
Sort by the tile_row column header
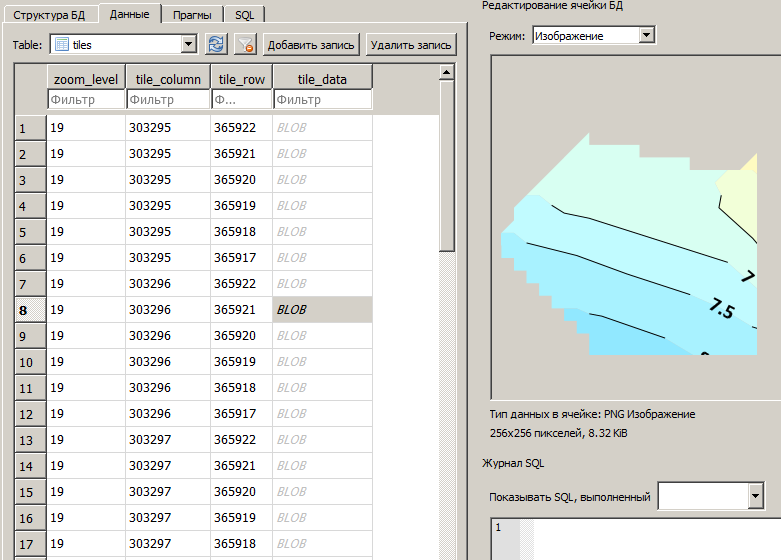(241, 79)
